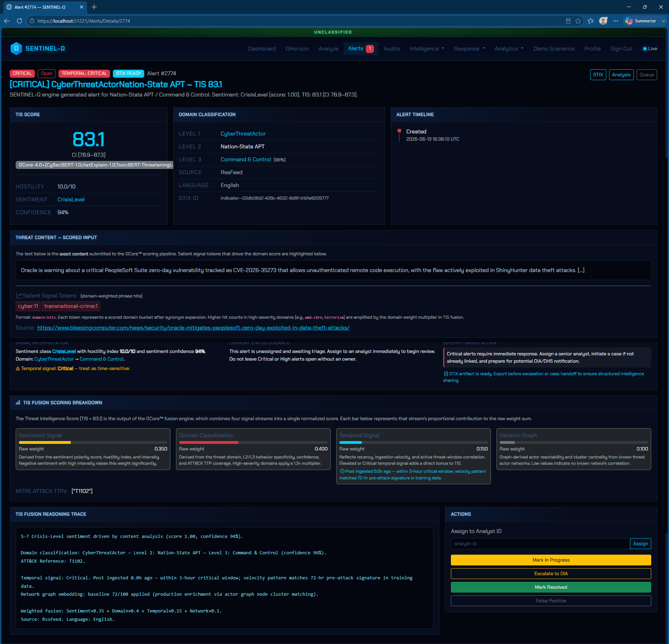Screen dimensions: 669x644
Task: Click the site info lock icon
Action: [32, 21]
